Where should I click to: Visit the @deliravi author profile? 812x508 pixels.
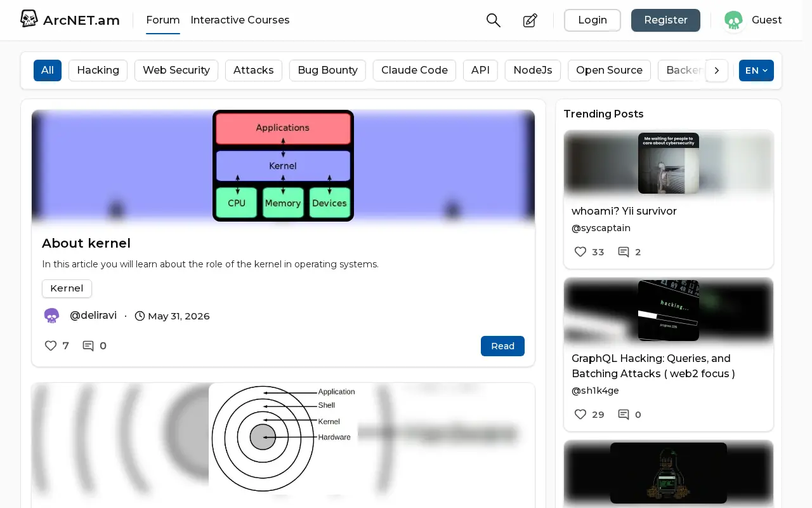(x=93, y=316)
